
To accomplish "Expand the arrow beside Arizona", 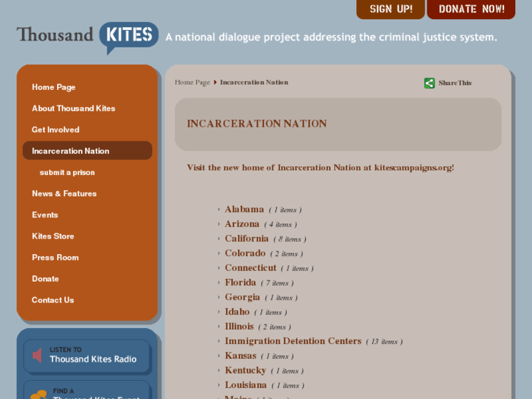I will click(x=219, y=224).
